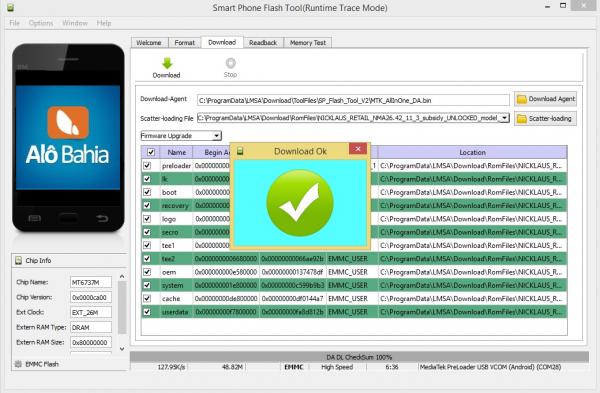Click the system end address 0x00000000c599b9b3
Viewport: 600px width, 393px height.
[x=293, y=285]
